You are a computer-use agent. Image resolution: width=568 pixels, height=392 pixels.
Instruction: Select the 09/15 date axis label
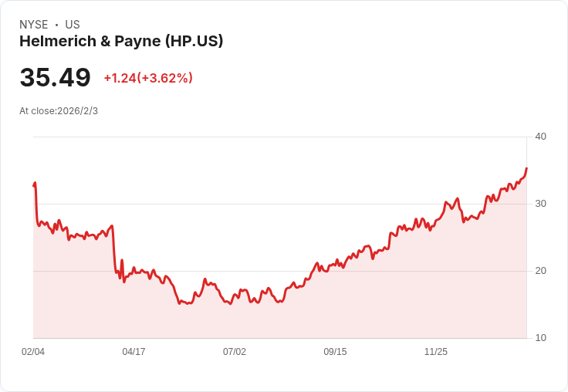point(335,352)
